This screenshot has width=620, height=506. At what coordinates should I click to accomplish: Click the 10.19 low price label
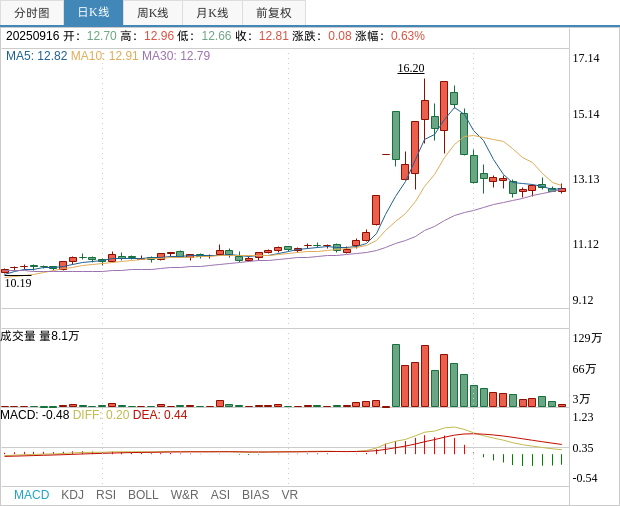(x=18, y=283)
